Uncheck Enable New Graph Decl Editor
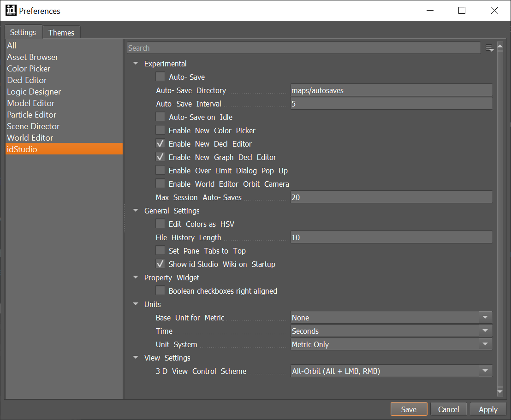Screen dimensions: 511x420 160,157
